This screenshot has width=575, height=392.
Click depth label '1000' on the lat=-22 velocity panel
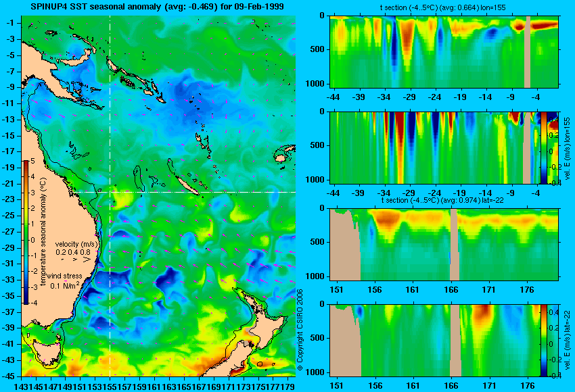pos(315,372)
